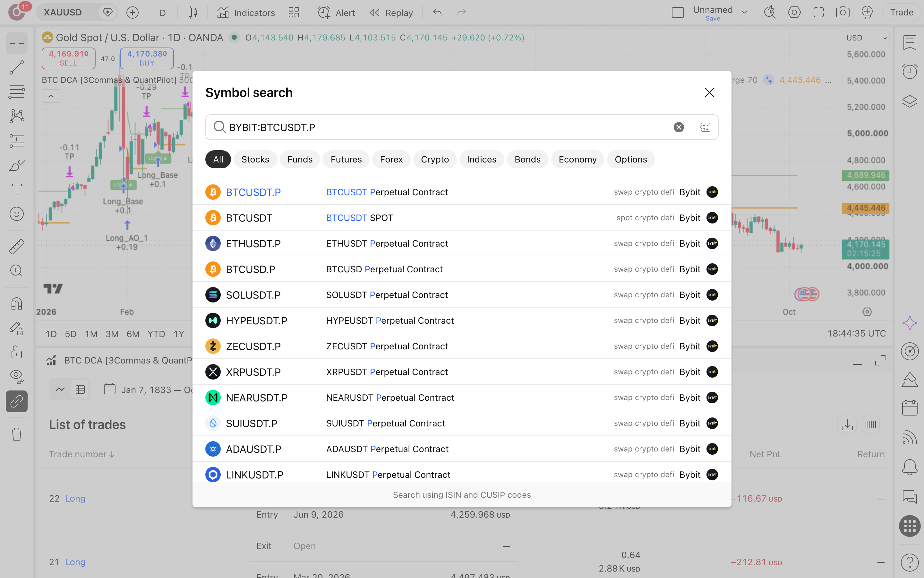Image resolution: width=924 pixels, height=578 pixels.
Task: Click the Indicators button
Action: click(x=246, y=13)
